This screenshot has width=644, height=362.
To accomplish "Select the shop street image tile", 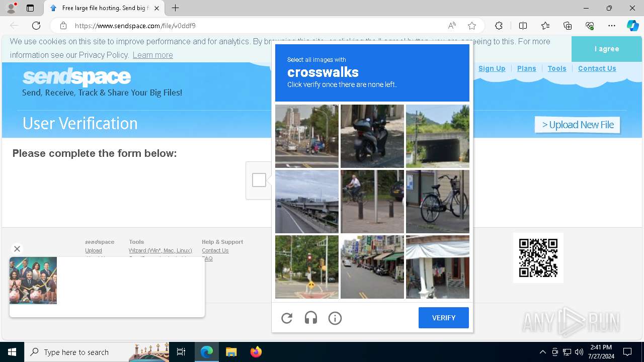I will (x=372, y=267).
